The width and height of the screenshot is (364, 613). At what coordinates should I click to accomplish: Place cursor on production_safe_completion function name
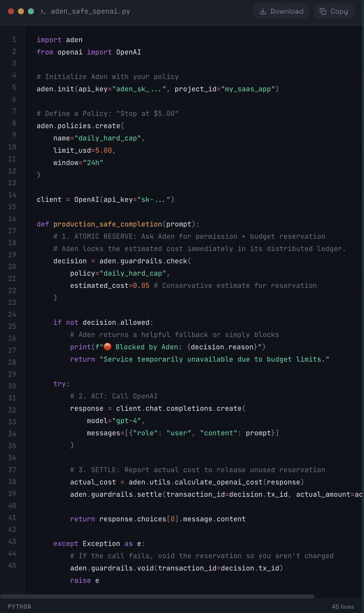pyautogui.click(x=108, y=224)
